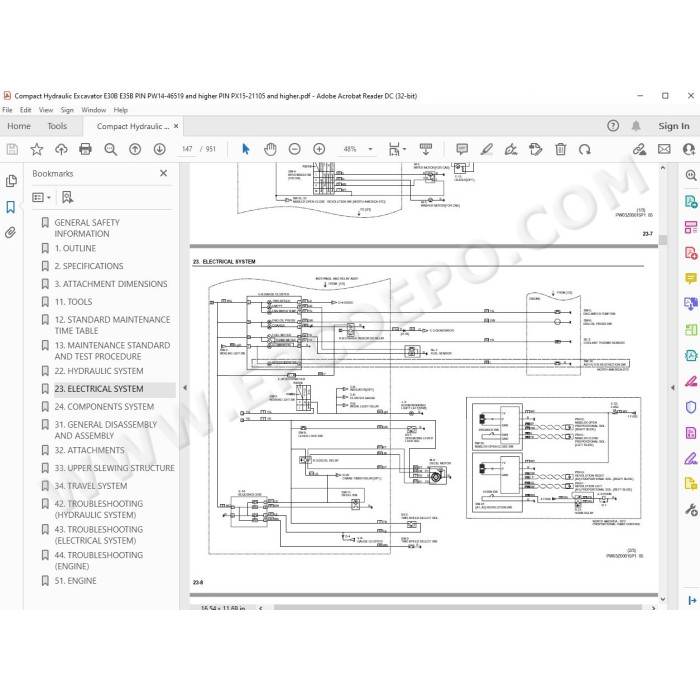Switch to the Home tab
Screen dimensions: 700x700
pos(19,126)
